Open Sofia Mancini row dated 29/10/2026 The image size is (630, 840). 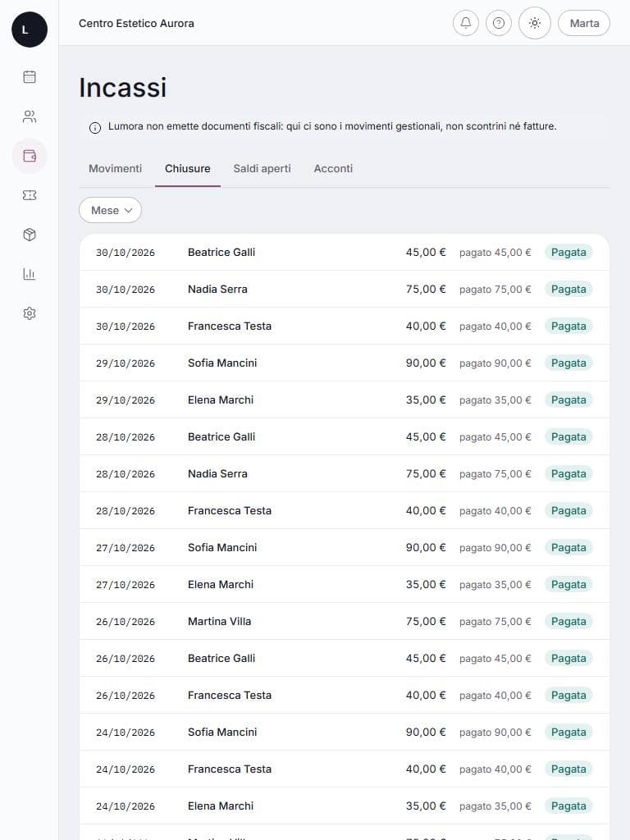345,363
